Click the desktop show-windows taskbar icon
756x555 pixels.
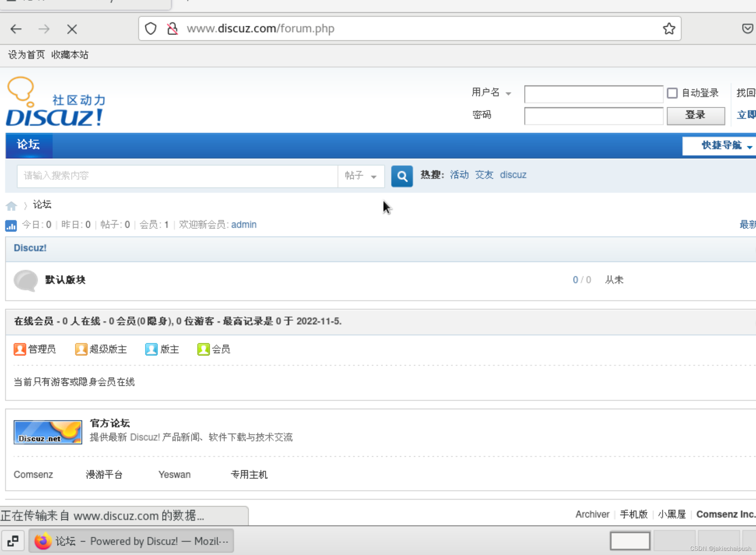(x=13, y=541)
